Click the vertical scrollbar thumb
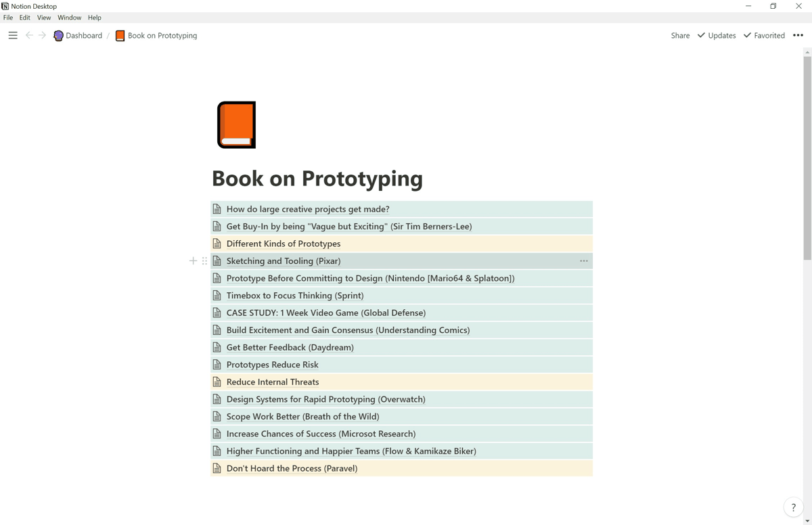 tap(807, 158)
